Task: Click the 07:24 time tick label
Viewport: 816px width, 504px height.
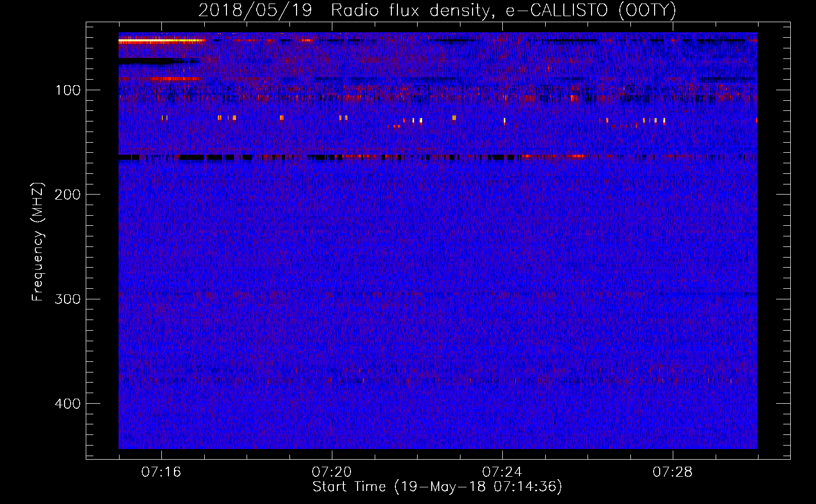Action: click(502, 472)
